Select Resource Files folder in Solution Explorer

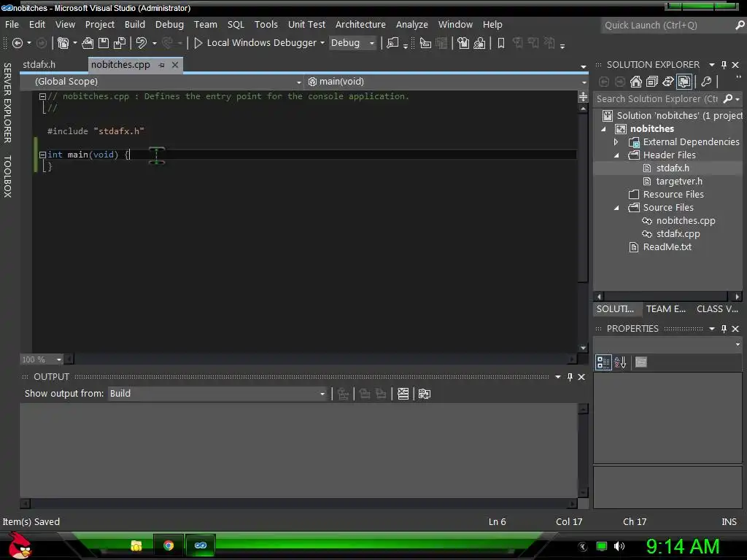[x=673, y=194]
